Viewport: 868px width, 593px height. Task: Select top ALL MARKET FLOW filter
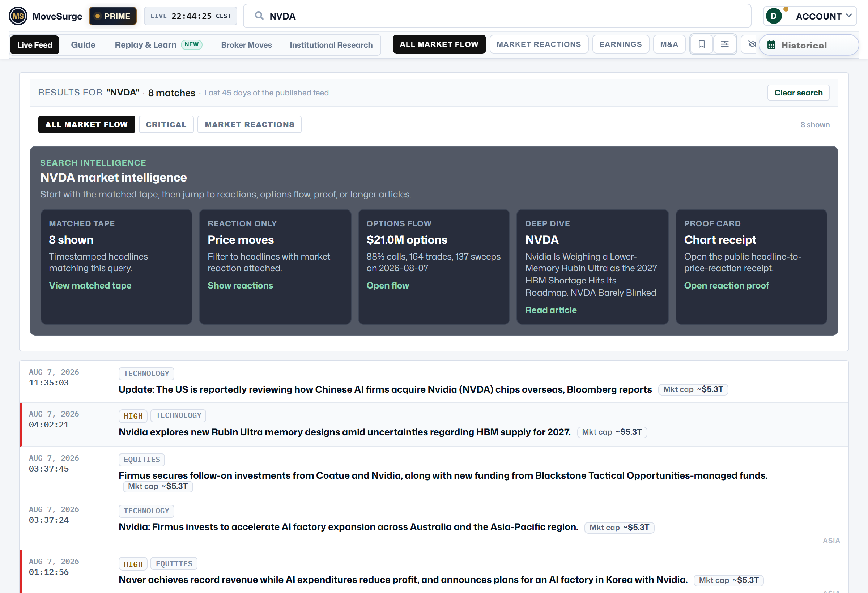(x=439, y=44)
